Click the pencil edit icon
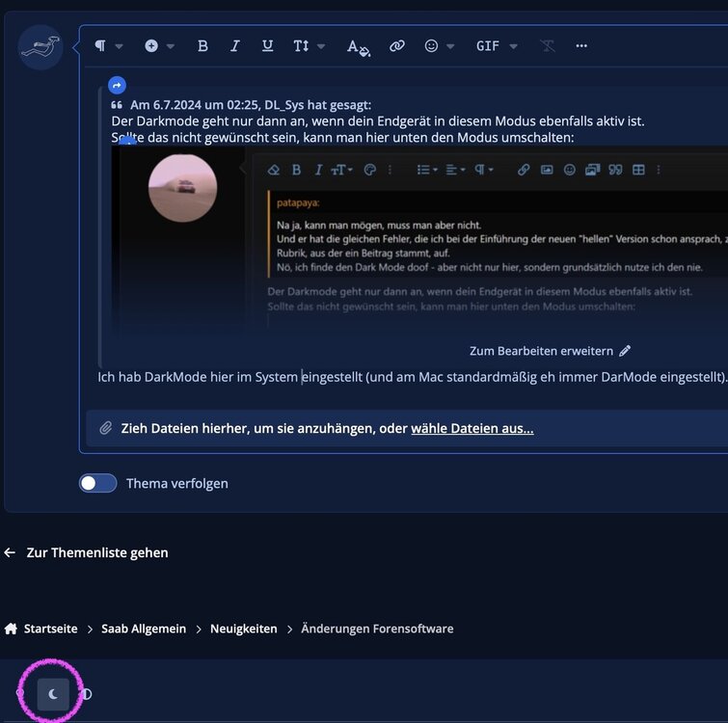Viewport: 728px width, 723px height. tap(625, 351)
